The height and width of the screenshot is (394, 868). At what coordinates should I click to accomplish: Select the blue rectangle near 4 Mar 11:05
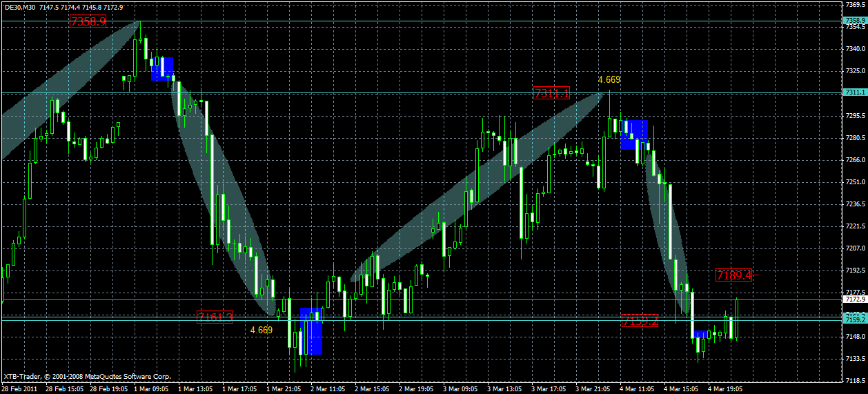click(634, 135)
